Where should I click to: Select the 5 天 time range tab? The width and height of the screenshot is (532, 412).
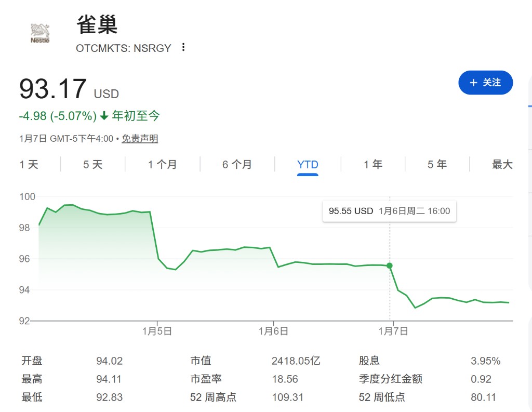(x=93, y=165)
